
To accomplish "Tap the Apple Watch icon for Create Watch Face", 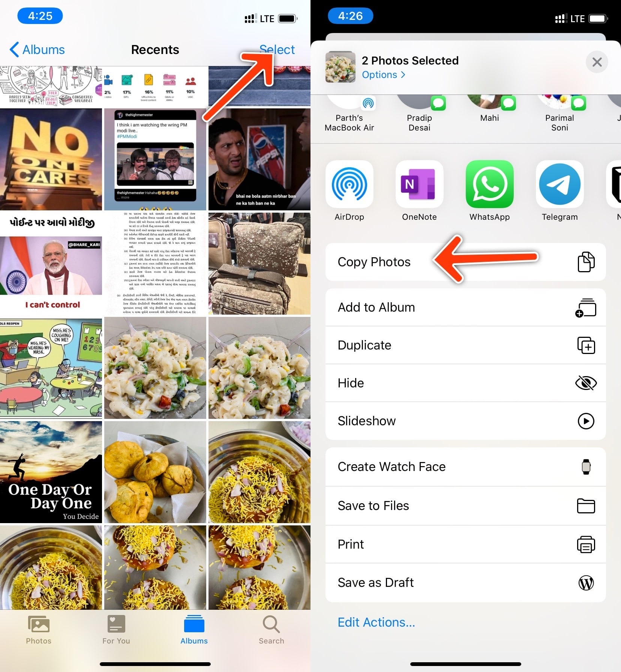I will pyautogui.click(x=586, y=467).
